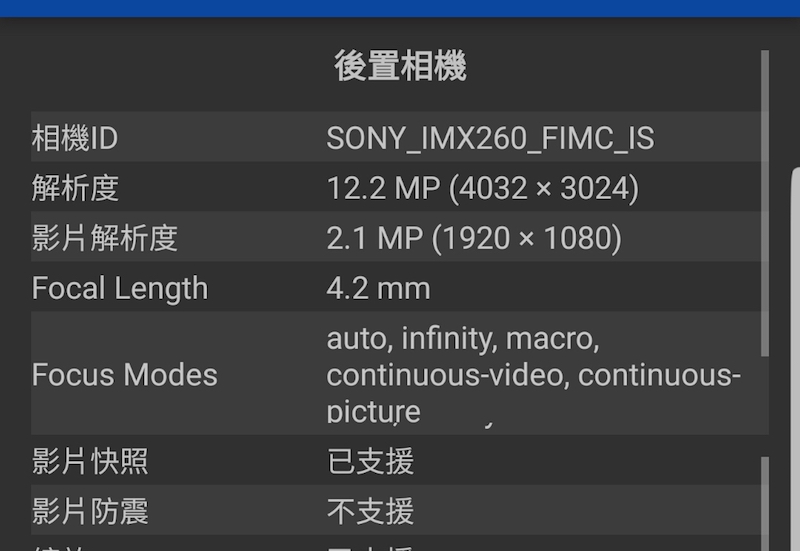This screenshot has width=800, height=551.
Task: Select the 相機ID row label
Action: pos(75,138)
